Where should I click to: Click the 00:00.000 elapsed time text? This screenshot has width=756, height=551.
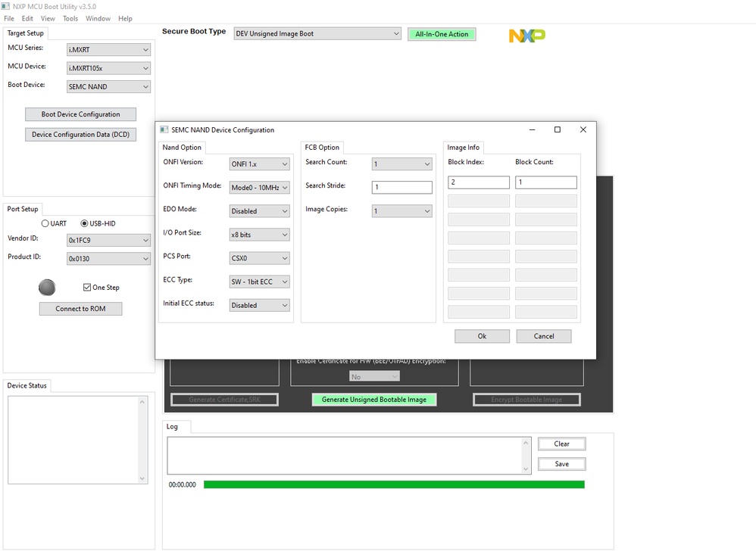point(183,485)
